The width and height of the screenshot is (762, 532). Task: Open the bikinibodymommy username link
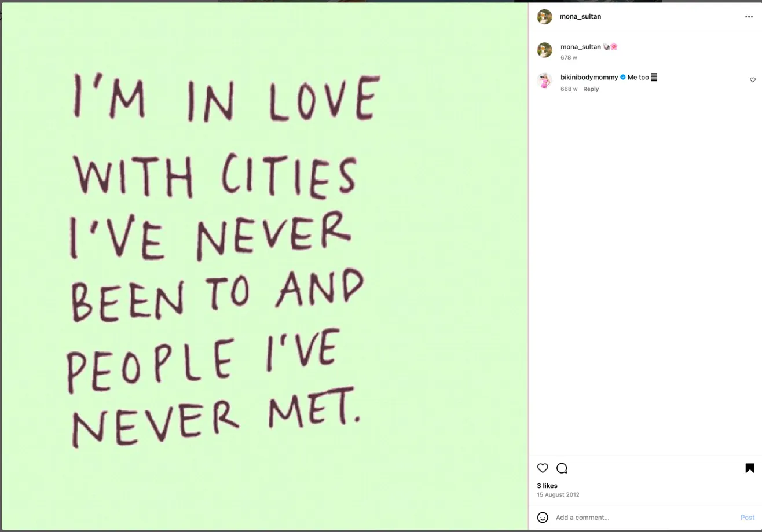589,77
